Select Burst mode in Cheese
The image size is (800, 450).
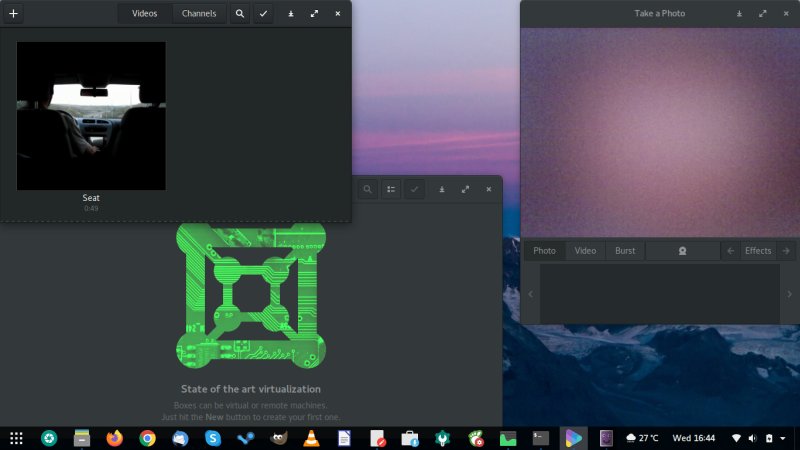[x=625, y=251]
